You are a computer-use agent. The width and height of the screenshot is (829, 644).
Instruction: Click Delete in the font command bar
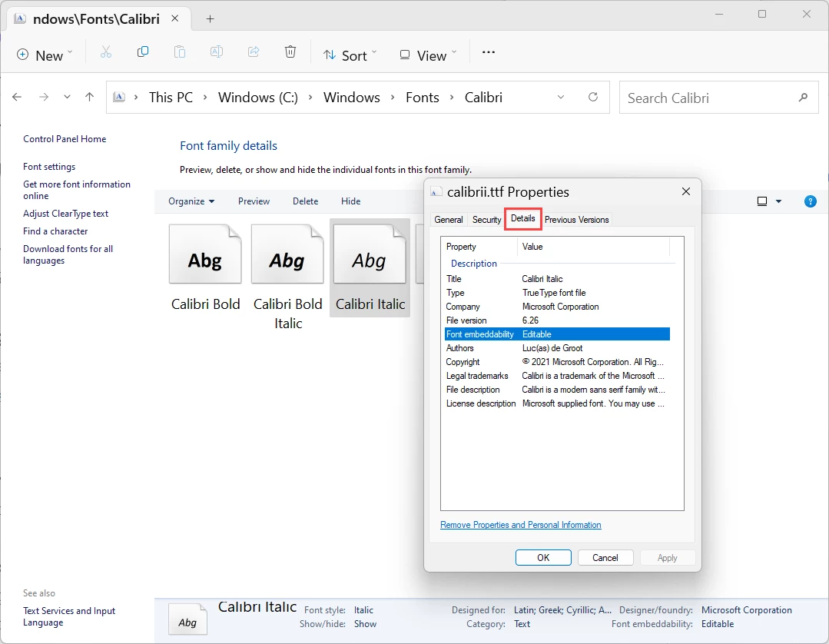click(x=306, y=201)
